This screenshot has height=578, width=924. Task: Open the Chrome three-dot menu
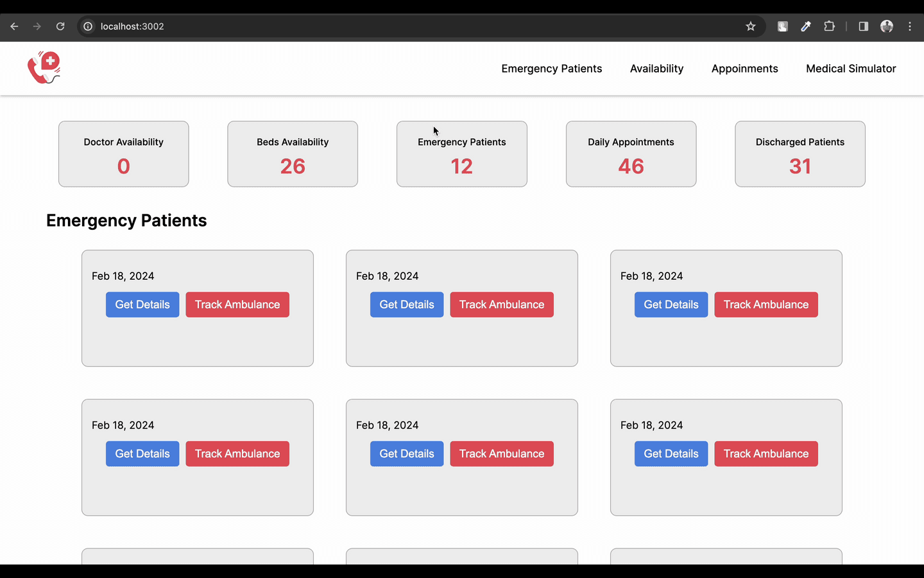pos(910,26)
